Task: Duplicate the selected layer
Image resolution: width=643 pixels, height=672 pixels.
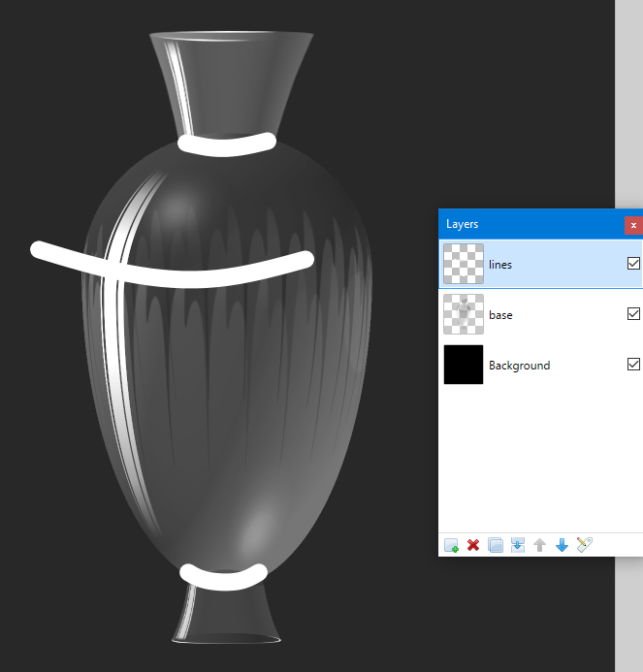Action: (496, 545)
